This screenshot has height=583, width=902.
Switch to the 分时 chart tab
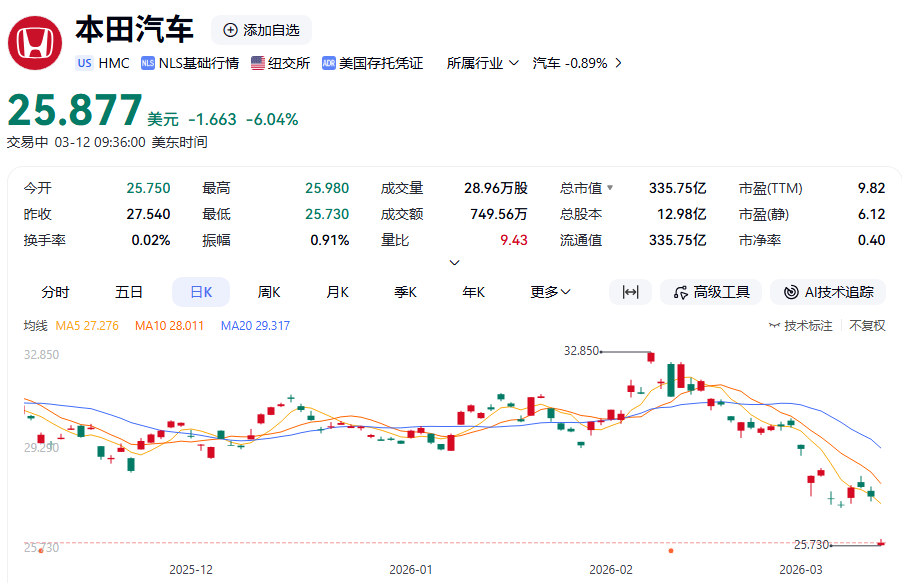pos(55,292)
